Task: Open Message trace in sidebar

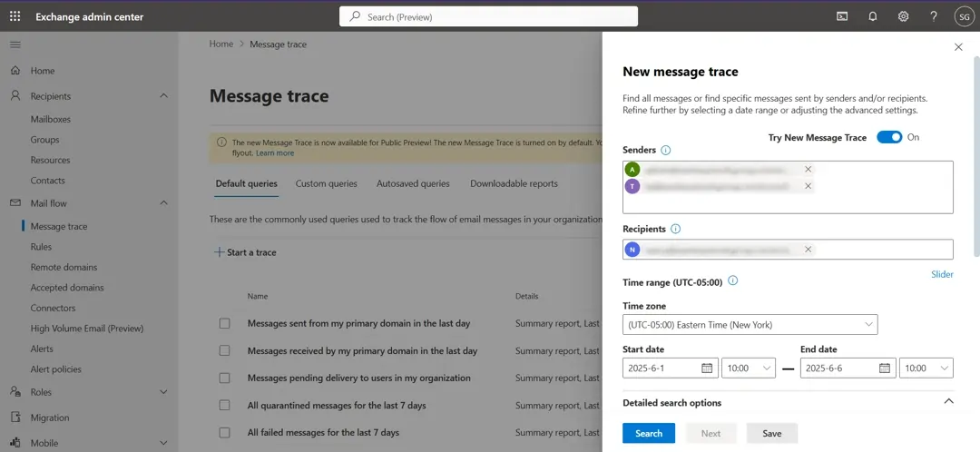Action: [59, 226]
